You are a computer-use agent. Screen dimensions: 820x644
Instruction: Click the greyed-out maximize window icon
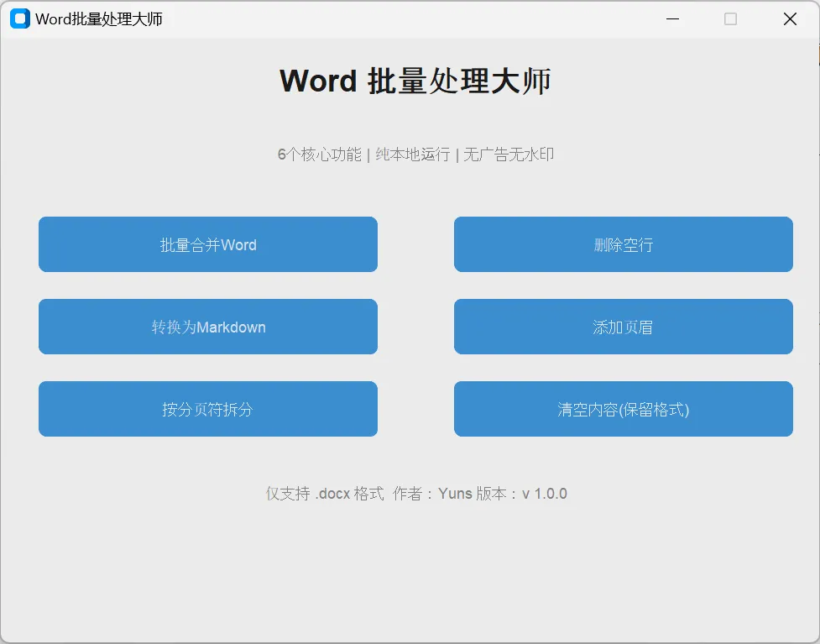tap(730, 18)
